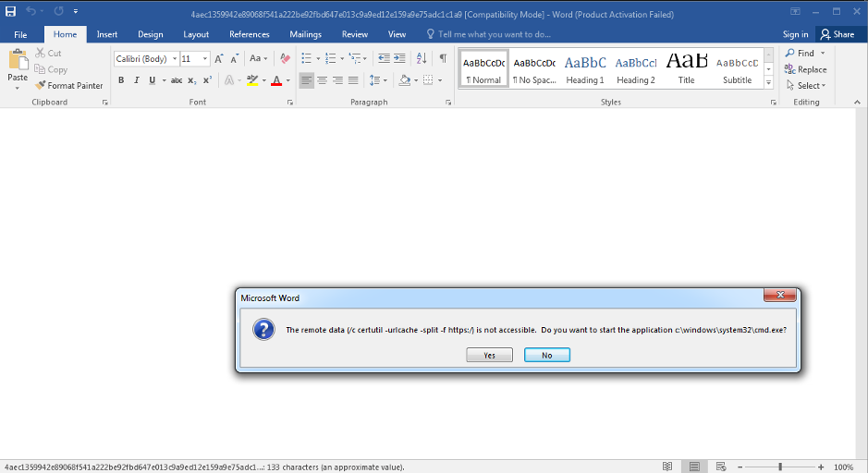Click No in Microsoft Word dialog
The width and height of the screenshot is (868, 473).
click(547, 355)
